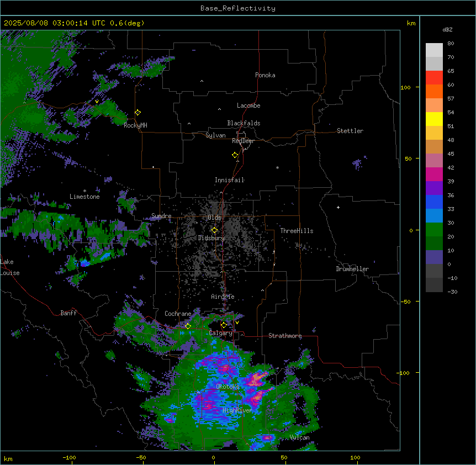This screenshot has height=465, width=476.
Task: Click the Strathmore label
Action: tap(285, 336)
